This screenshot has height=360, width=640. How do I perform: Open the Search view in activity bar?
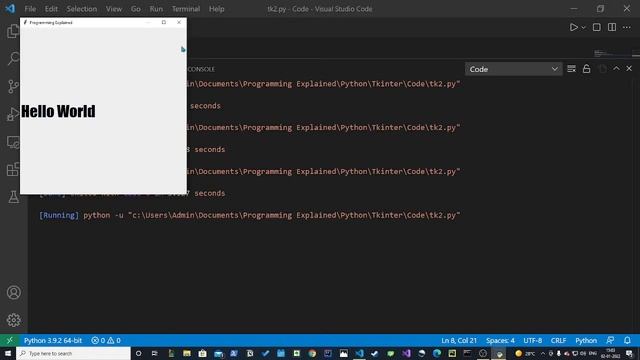13,59
